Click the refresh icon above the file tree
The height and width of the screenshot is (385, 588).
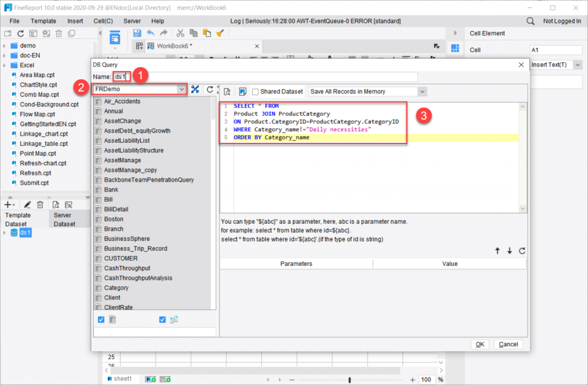tap(21, 34)
